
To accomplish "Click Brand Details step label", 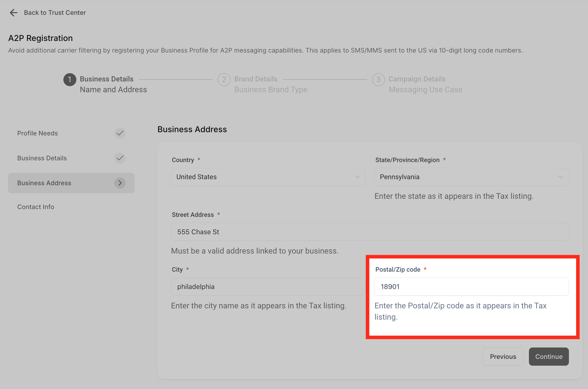I will pos(256,79).
